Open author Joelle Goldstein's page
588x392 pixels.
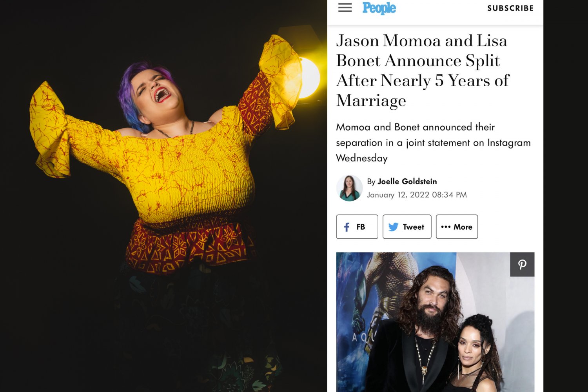(x=407, y=181)
